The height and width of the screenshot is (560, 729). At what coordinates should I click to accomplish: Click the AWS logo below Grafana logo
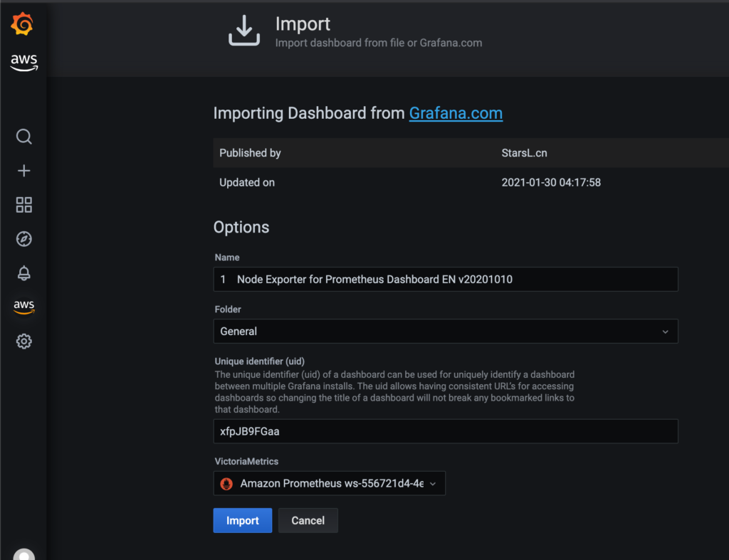pos(23,63)
